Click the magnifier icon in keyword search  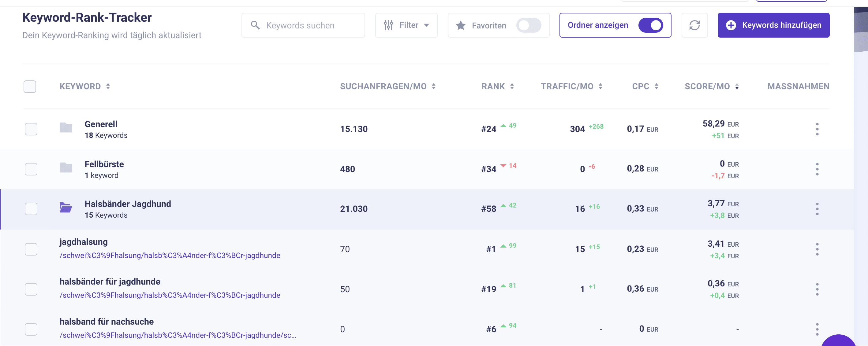coord(256,25)
